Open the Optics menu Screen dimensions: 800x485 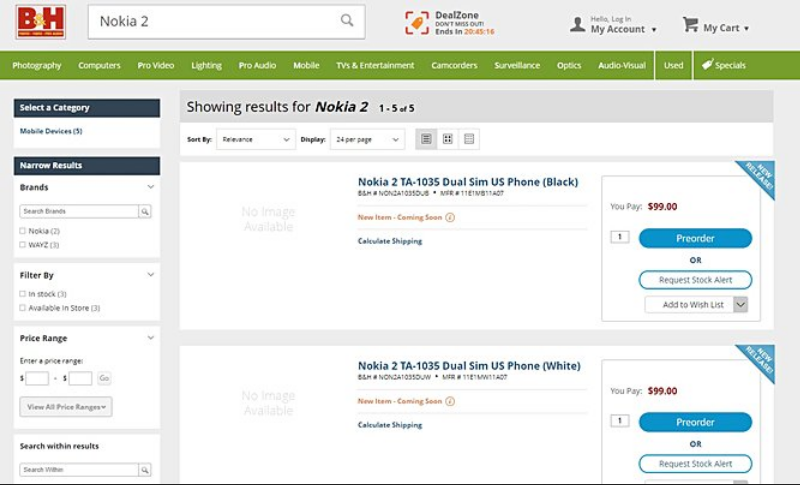(569, 65)
